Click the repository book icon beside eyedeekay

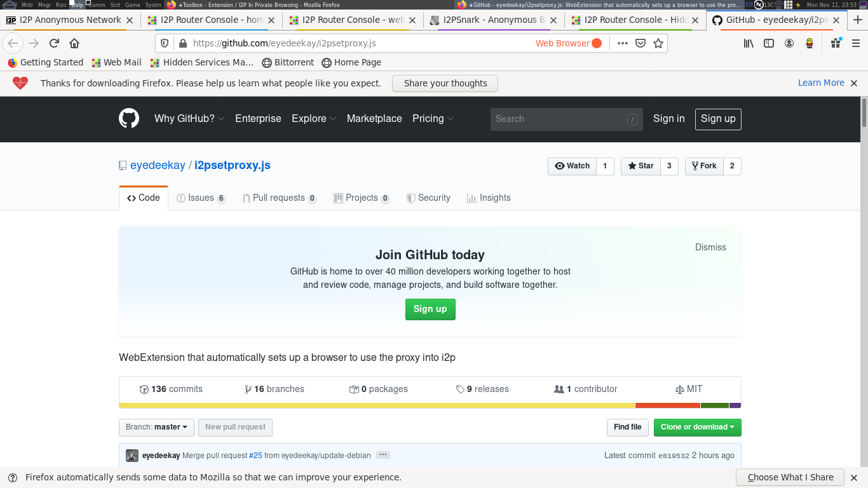pyautogui.click(x=122, y=165)
